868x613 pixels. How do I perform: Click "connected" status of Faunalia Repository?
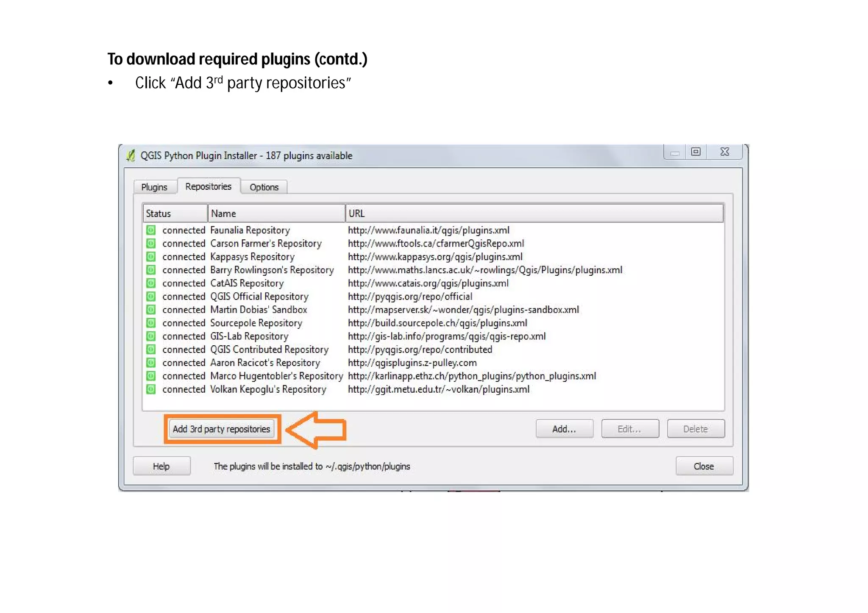184,230
